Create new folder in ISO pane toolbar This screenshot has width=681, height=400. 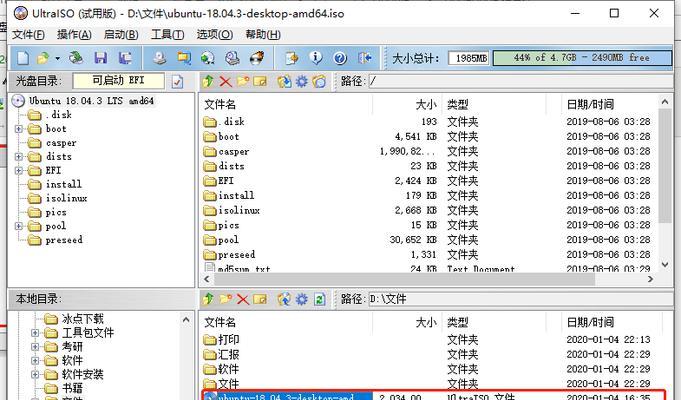(x=243, y=81)
